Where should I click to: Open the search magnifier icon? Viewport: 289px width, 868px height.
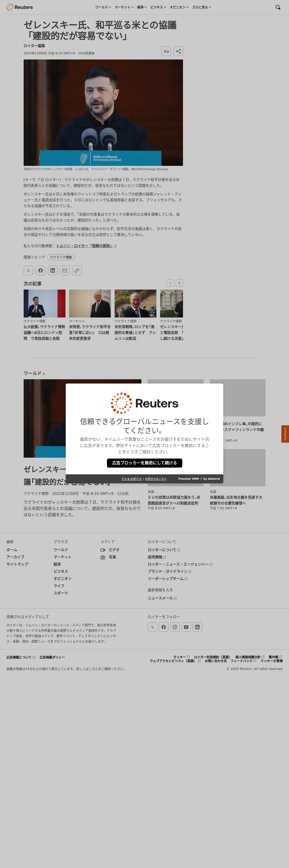[278, 7]
